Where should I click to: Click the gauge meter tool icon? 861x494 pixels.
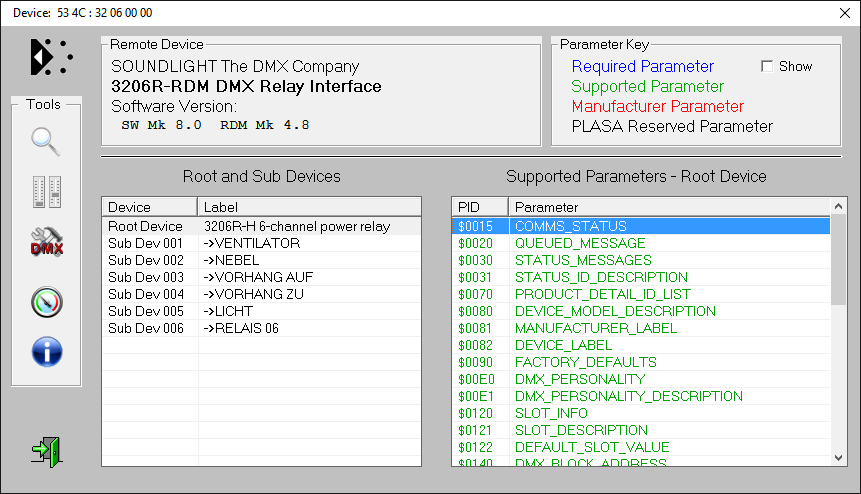[x=46, y=300]
